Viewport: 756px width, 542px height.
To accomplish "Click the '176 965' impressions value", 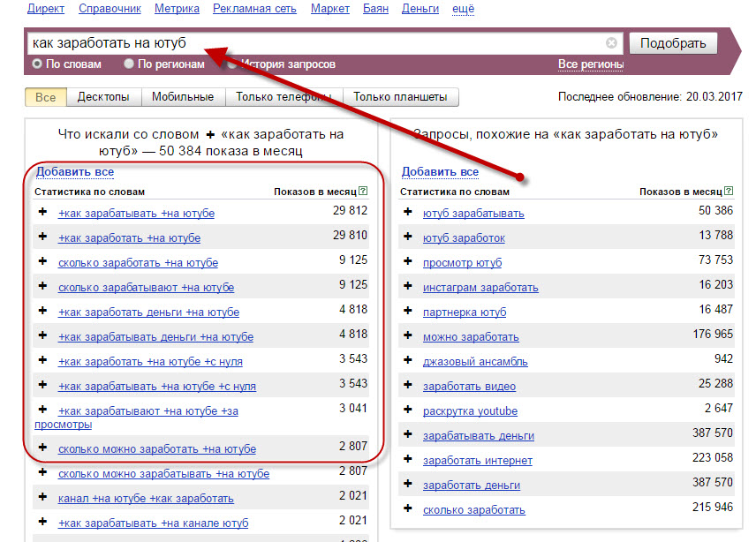I will click(713, 334).
